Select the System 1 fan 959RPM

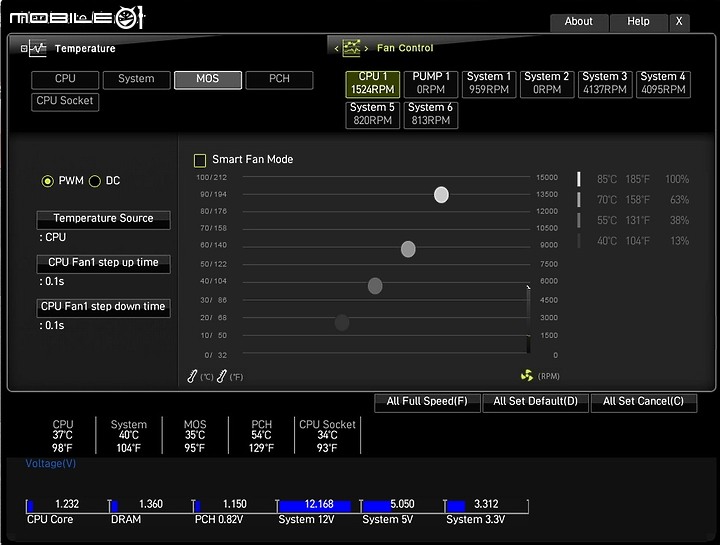[489, 84]
